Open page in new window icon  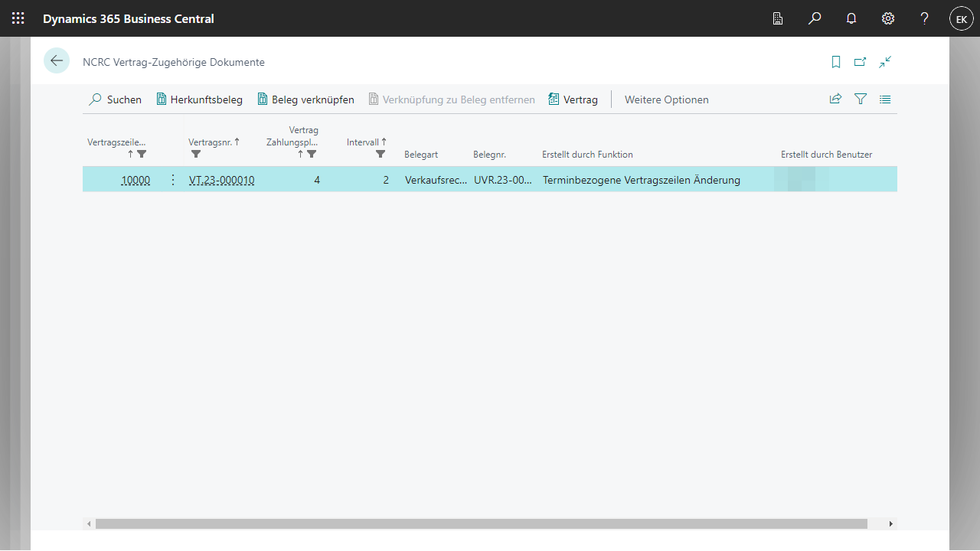click(x=861, y=62)
